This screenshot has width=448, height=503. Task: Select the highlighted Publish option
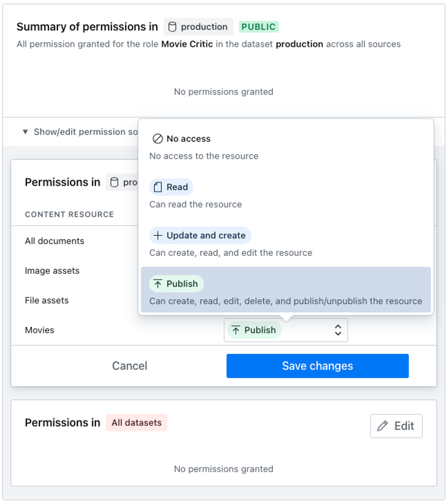coord(286,290)
